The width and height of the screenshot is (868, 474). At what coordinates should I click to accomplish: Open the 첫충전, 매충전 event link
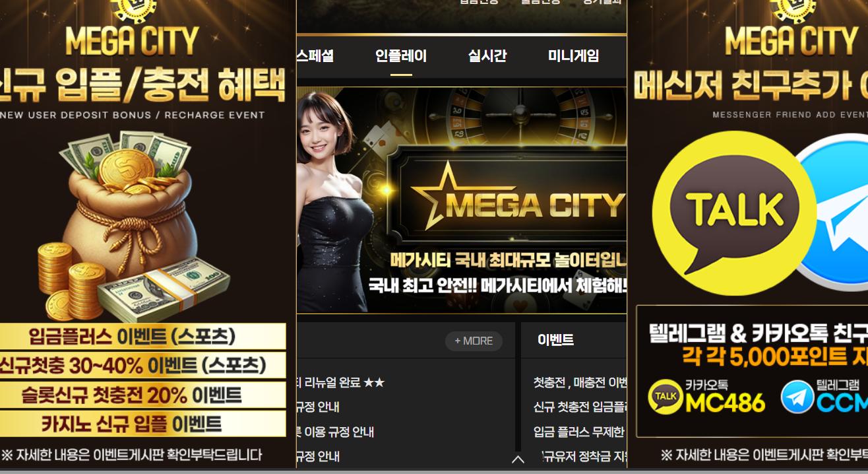(x=580, y=383)
